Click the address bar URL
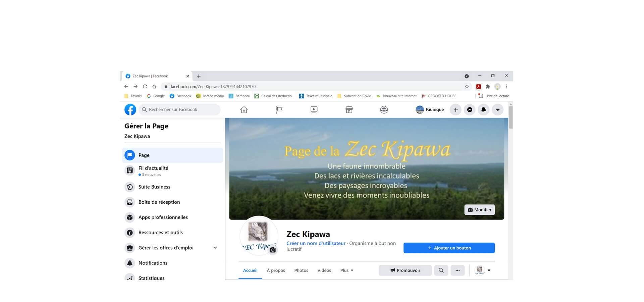The height and width of the screenshot is (302, 644). [213, 87]
